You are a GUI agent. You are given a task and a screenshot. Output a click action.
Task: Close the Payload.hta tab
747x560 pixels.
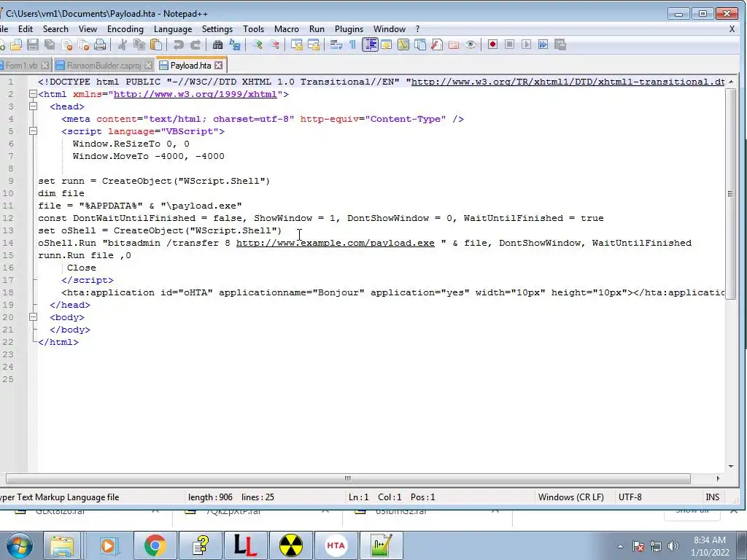pos(219,65)
